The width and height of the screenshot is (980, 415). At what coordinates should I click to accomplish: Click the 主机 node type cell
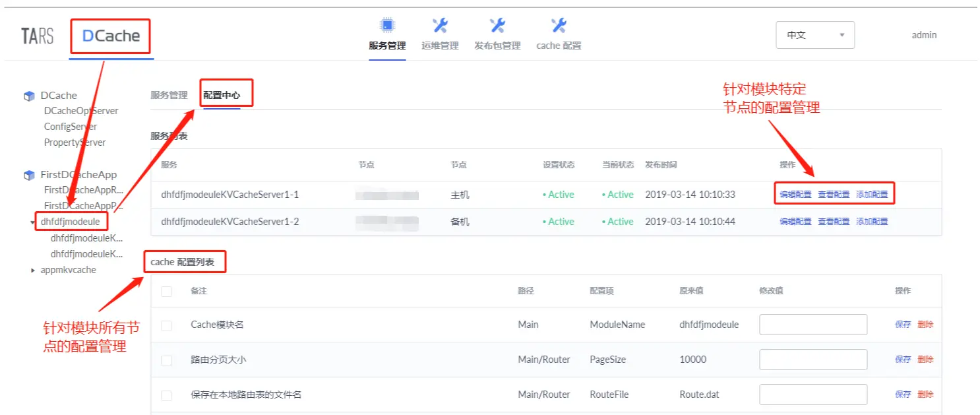[x=460, y=195]
